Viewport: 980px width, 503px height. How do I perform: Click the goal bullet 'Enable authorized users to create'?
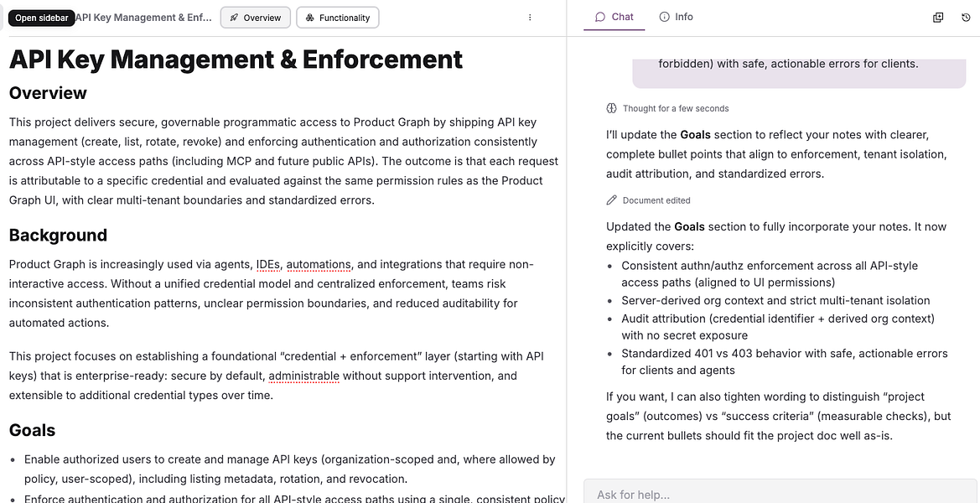pos(289,469)
